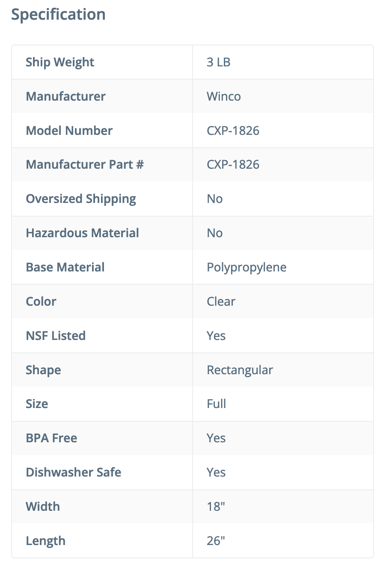The height and width of the screenshot is (572, 392).
Task: Select the Oversized Shipping label
Action: point(81,199)
